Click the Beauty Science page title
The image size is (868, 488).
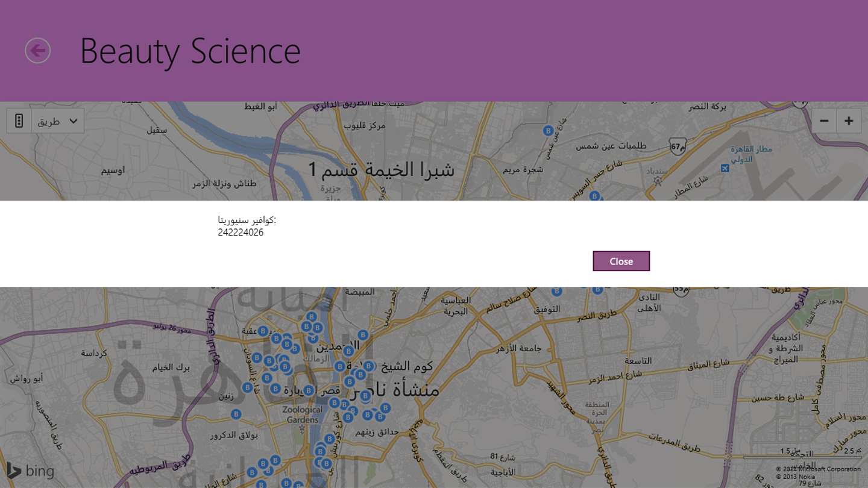click(190, 51)
